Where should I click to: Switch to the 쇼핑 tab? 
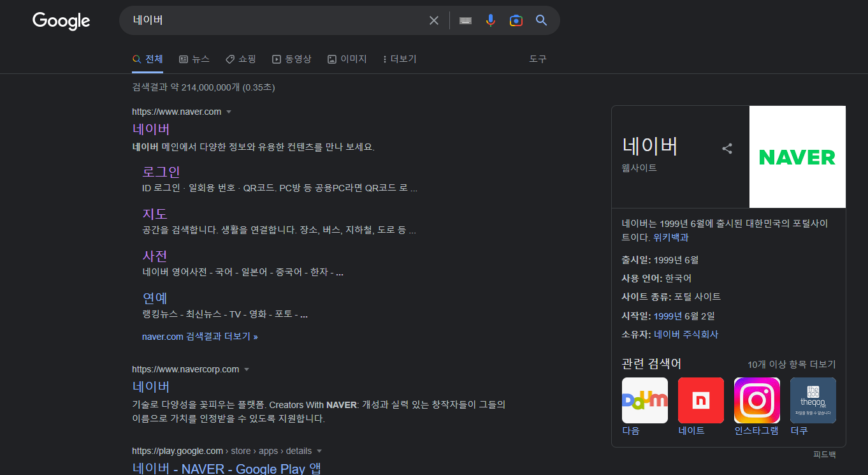[241, 59]
